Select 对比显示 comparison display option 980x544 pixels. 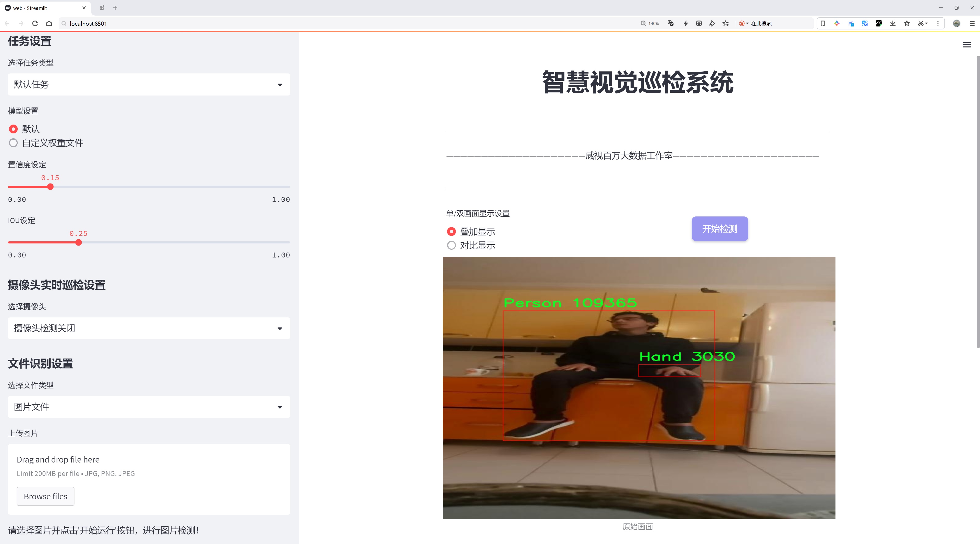pyautogui.click(x=471, y=245)
